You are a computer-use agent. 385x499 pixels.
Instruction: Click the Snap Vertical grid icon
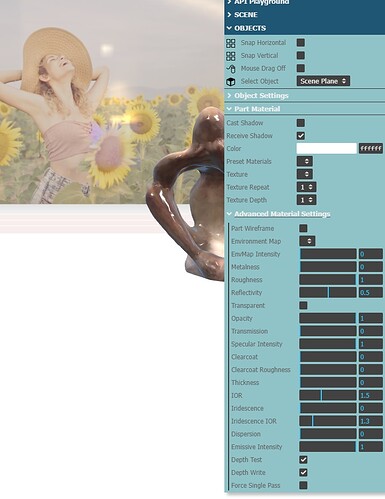pyautogui.click(x=231, y=56)
